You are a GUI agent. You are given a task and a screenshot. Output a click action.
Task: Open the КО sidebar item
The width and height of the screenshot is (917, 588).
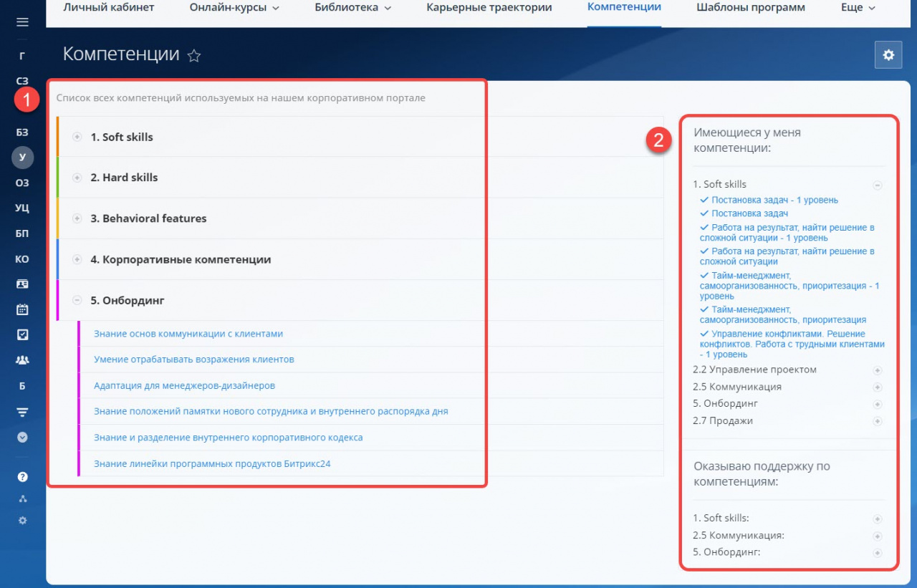(22, 259)
